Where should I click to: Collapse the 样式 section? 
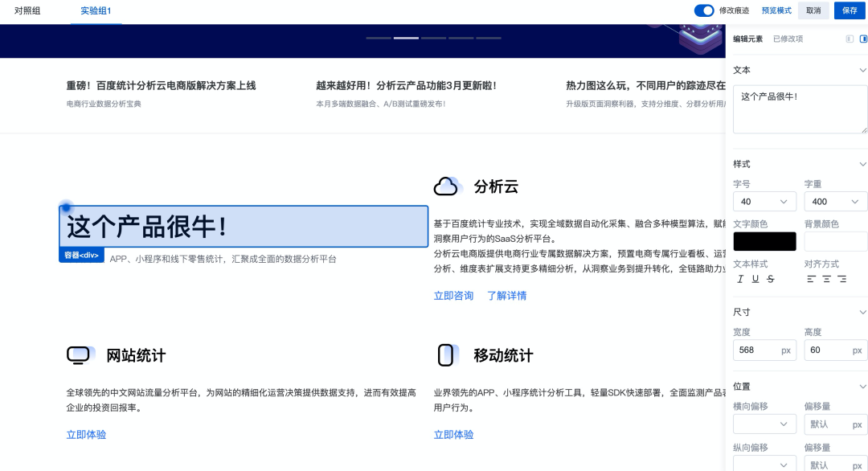pos(862,165)
